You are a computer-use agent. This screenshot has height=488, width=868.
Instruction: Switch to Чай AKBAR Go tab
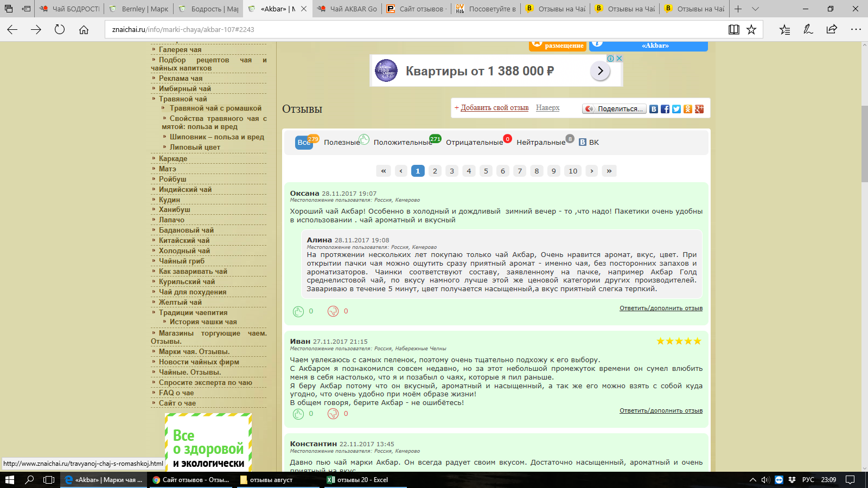click(x=347, y=9)
